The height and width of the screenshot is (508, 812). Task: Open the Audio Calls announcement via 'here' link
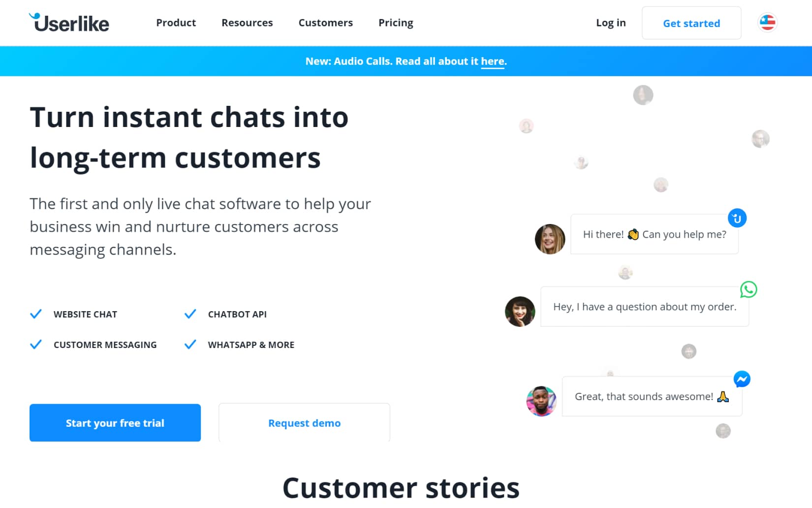pos(492,61)
